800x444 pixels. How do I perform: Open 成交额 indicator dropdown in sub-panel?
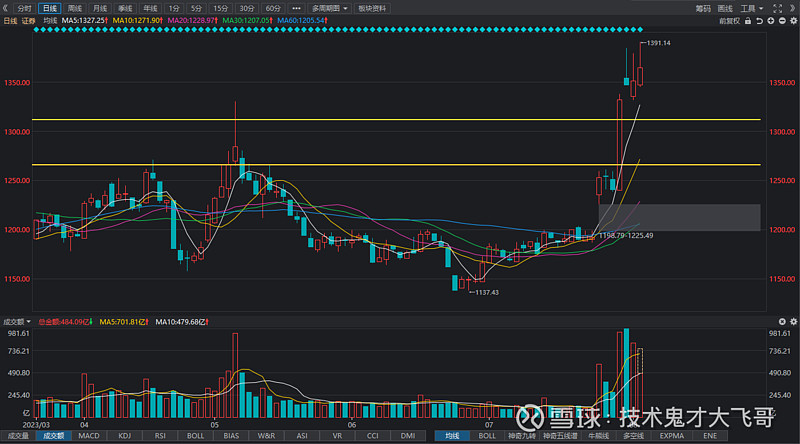[17, 322]
